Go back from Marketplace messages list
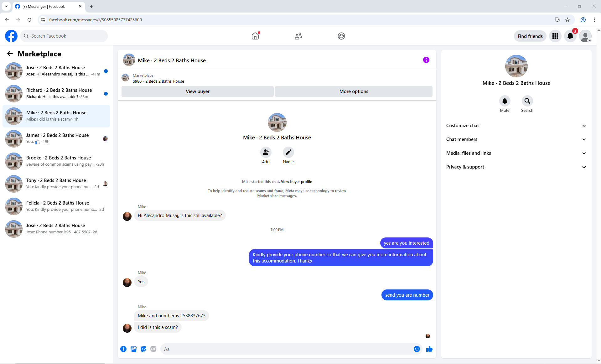The image size is (601, 364). pyautogui.click(x=10, y=54)
